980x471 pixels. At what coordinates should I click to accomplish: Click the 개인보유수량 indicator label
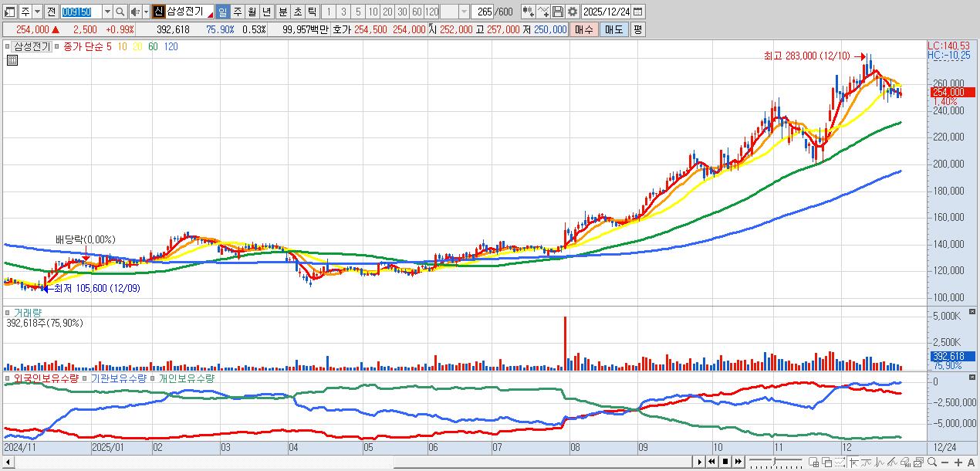click(x=187, y=378)
